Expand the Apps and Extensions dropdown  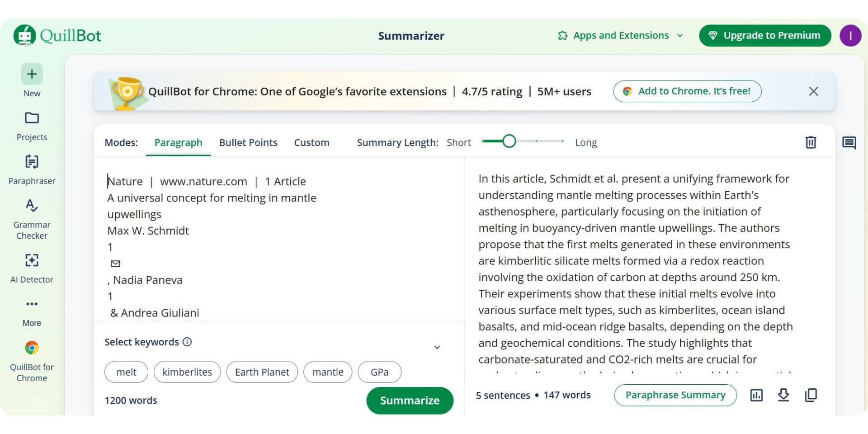coord(619,35)
